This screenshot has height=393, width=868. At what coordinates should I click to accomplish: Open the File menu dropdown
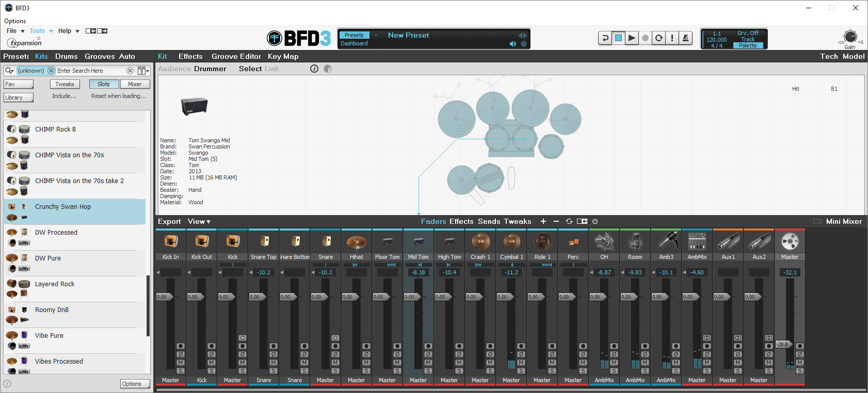click(x=15, y=31)
